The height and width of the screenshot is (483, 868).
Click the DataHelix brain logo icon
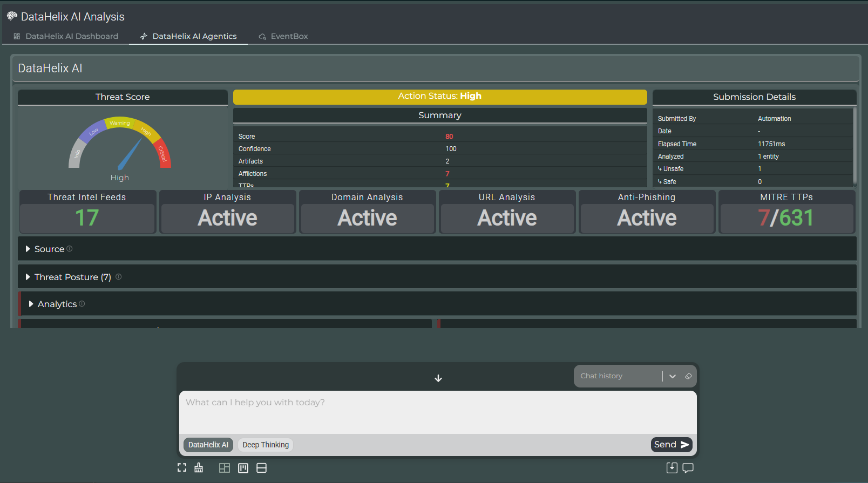coord(12,16)
